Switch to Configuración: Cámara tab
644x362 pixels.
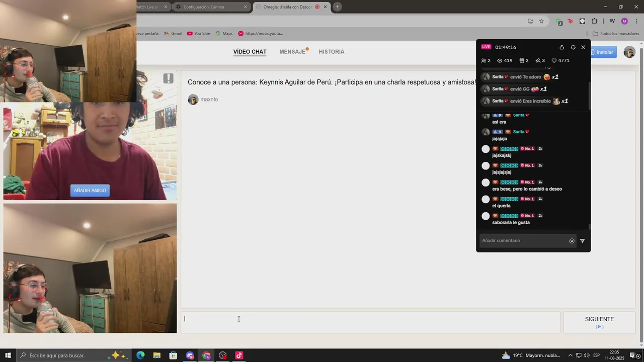pos(211,7)
